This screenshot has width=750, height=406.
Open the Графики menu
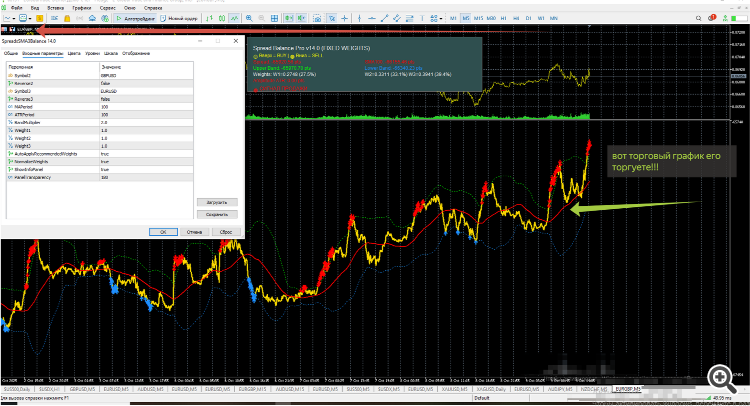point(82,8)
